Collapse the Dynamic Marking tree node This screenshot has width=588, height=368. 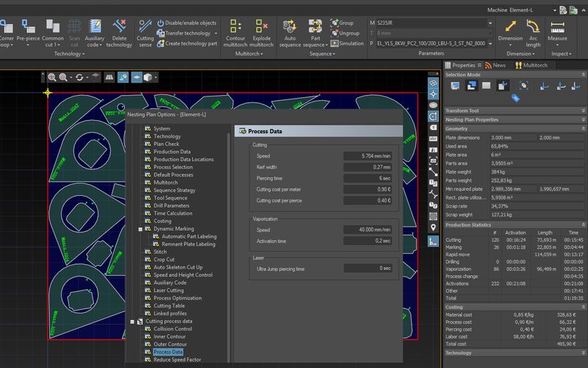coord(140,229)
